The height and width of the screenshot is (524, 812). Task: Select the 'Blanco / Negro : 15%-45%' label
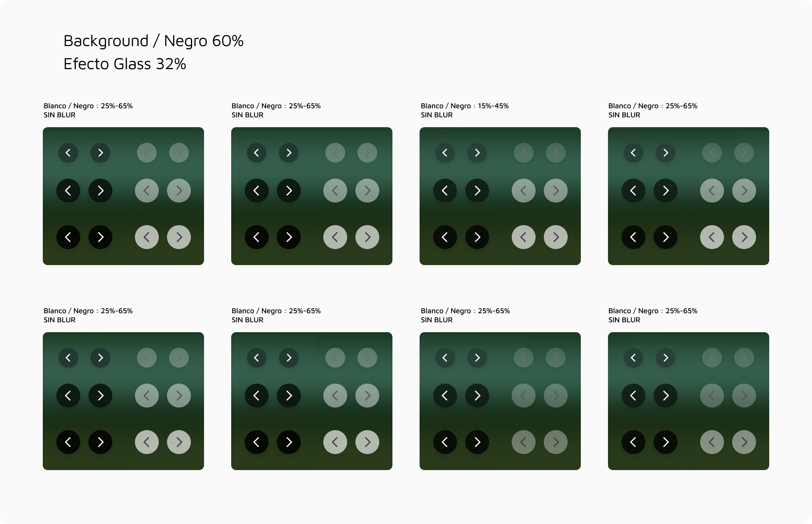(465, 106)
